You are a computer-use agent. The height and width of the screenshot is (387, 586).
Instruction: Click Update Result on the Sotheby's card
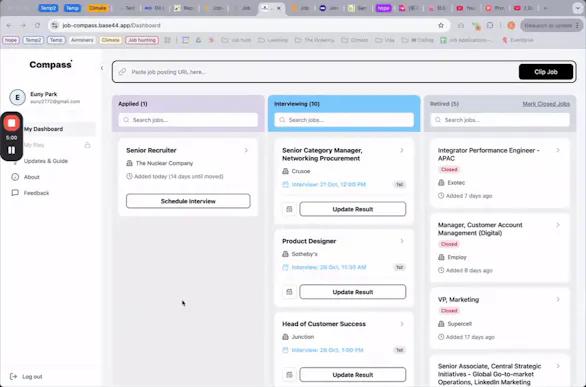click(x=352, y=292)
